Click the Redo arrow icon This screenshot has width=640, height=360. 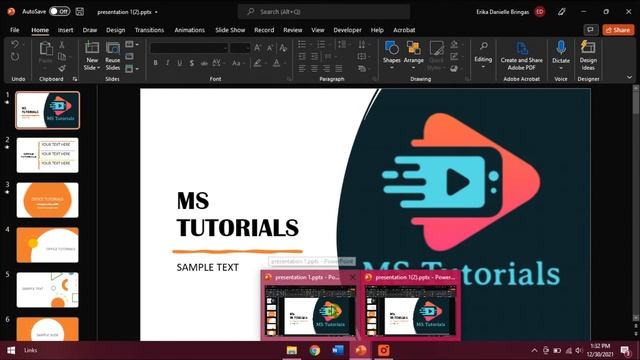[15, 57]
